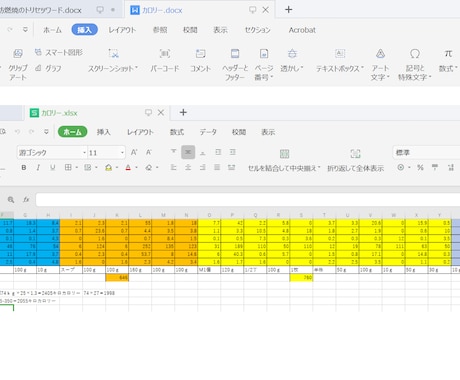
Task: Click the cell borders icon
Action: pyautogui.click(x=68, y=167)
